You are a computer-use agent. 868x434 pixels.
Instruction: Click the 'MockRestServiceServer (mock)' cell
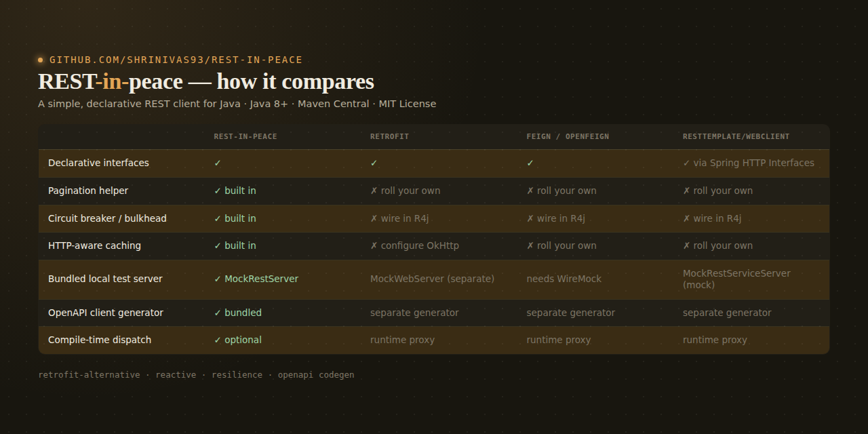736,279
